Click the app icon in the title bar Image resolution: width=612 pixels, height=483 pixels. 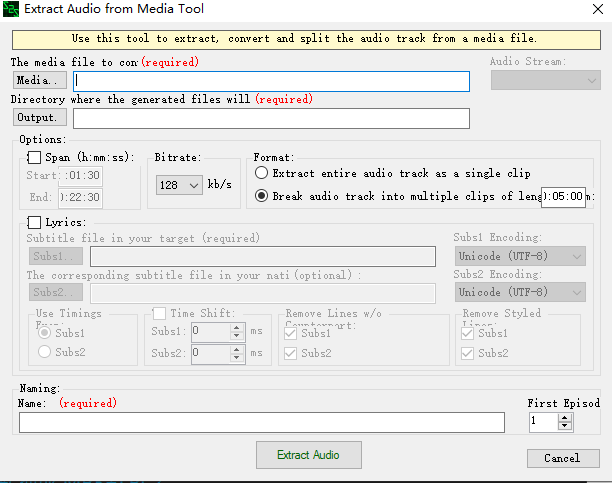(11, 10)
